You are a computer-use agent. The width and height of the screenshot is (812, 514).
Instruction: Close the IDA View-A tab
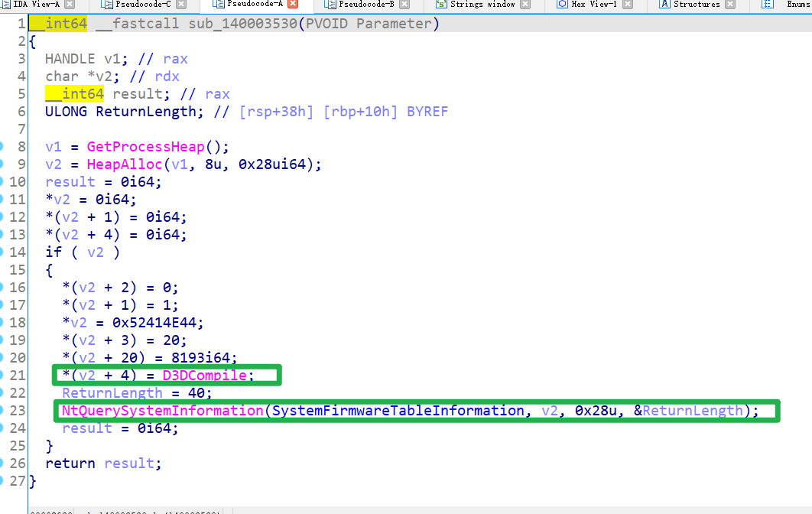(70, 4)
